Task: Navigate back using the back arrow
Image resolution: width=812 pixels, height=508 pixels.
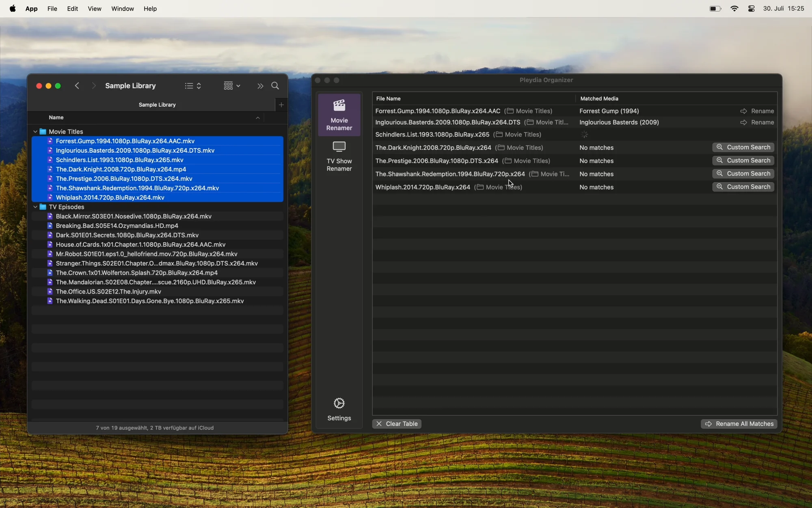Action: click(x=77, y=86)
